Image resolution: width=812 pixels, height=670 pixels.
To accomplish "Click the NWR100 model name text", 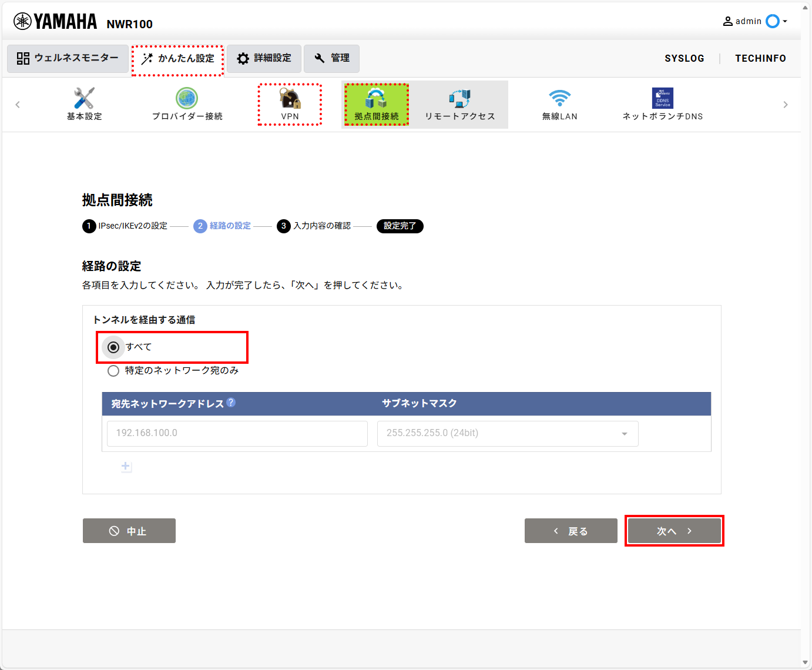I will (130, 24).
